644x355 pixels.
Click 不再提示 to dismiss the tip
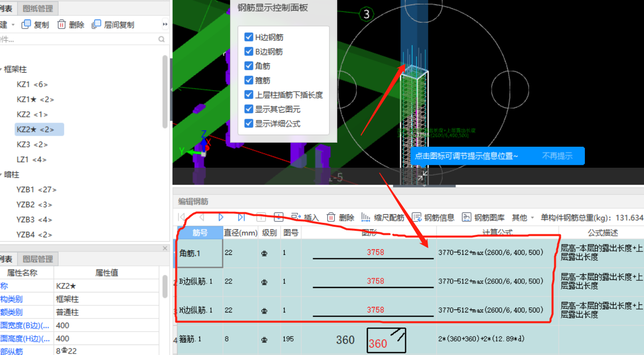click(x=557, y=156)
